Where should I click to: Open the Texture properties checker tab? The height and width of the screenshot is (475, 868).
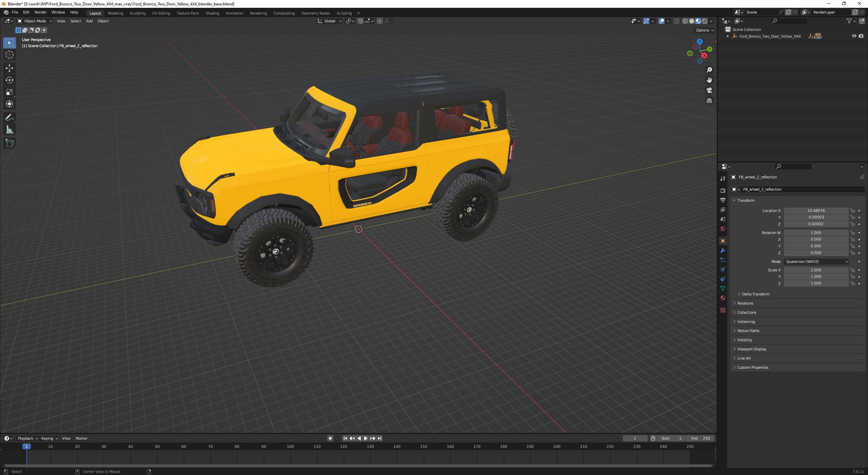point(723,310)
